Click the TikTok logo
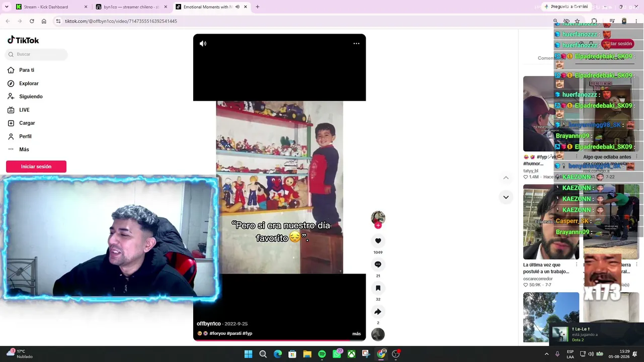The image size is (644, 362). pos(23,40)
